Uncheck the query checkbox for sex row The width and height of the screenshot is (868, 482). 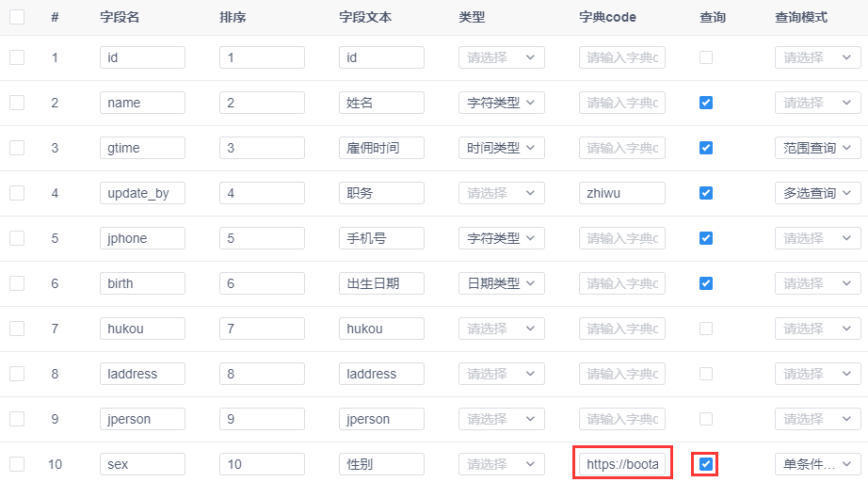(706, 464)
